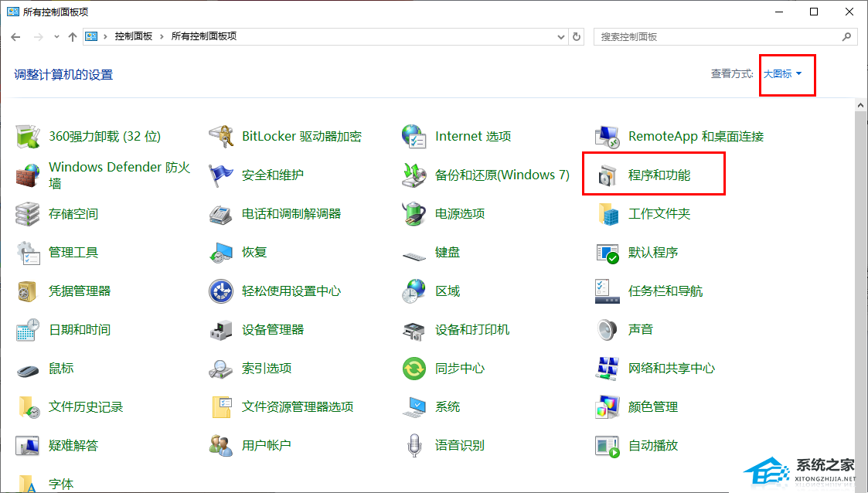The height and width of the screenshot is (493, 868).
Task: Open the recent locations dropdown arrow
Action: coord(56,37)
